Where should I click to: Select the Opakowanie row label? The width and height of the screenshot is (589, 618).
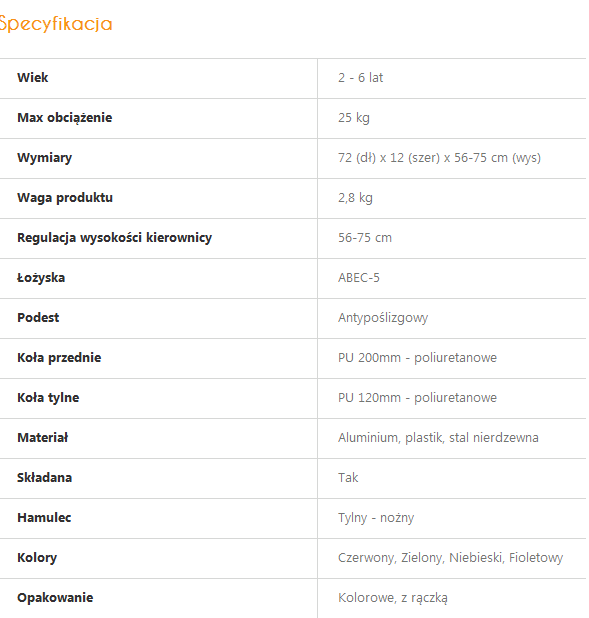tap(55, 598)
